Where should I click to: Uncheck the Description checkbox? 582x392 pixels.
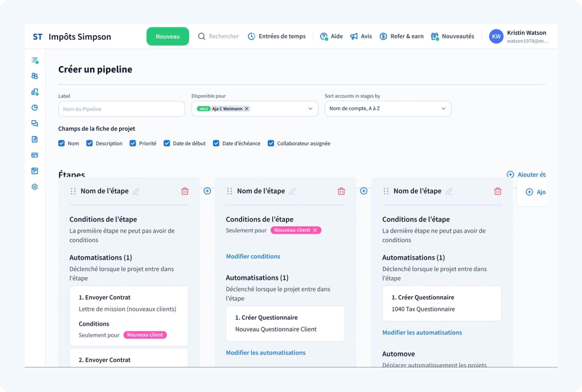click(x=89, y=143)
